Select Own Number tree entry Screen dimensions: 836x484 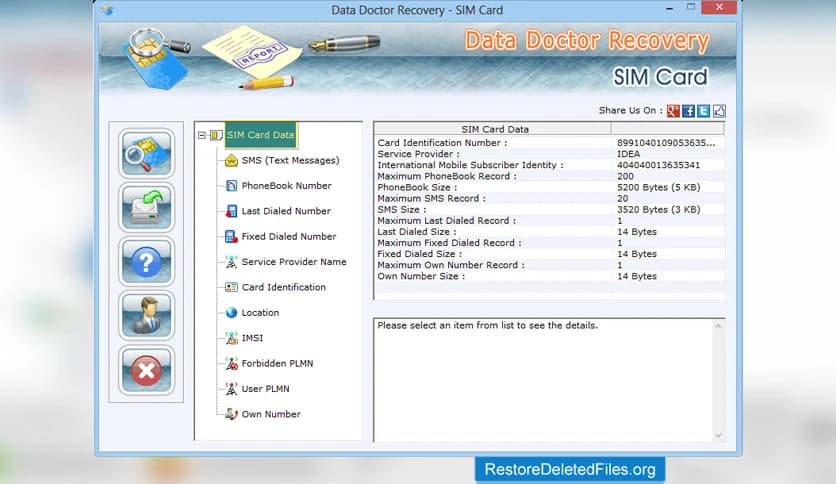pyautogui.click(x=271, y=414)
